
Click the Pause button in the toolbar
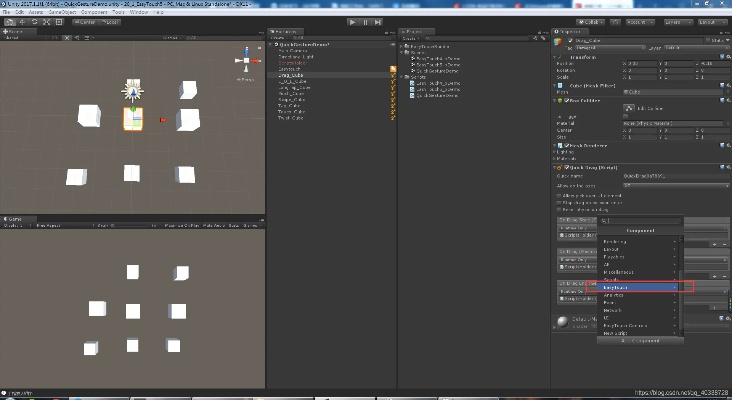(x=366, y=21)
